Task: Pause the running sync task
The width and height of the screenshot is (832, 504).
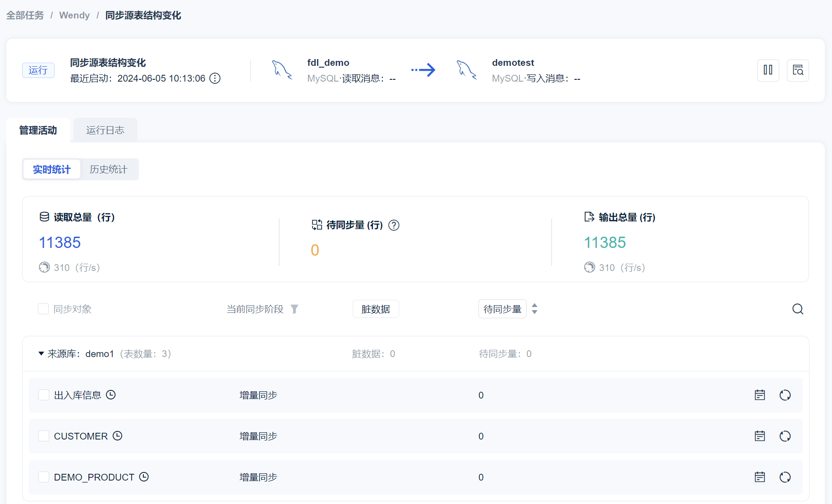Action: click(x=768, y=70)
